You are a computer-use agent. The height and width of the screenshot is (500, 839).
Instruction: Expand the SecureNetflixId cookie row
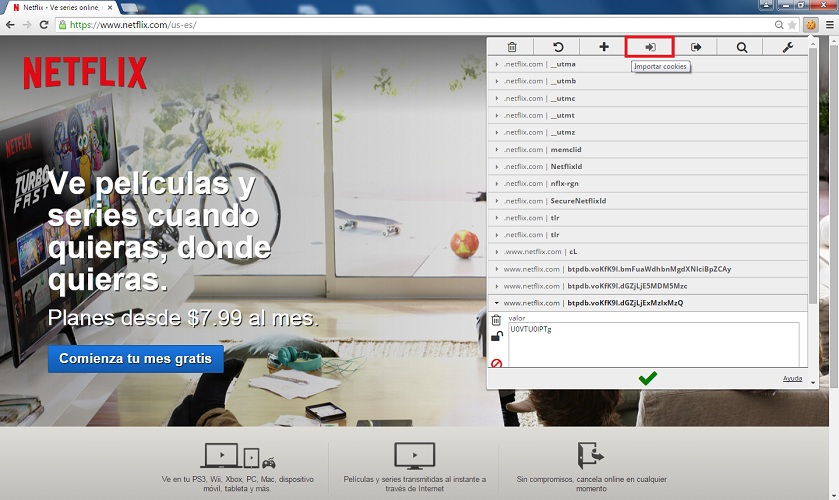click(647, 201)
